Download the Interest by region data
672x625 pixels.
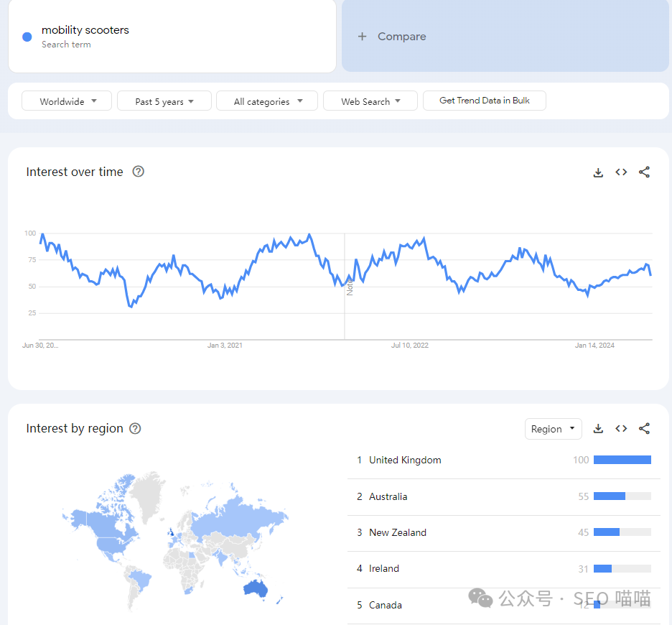point(598,429)
